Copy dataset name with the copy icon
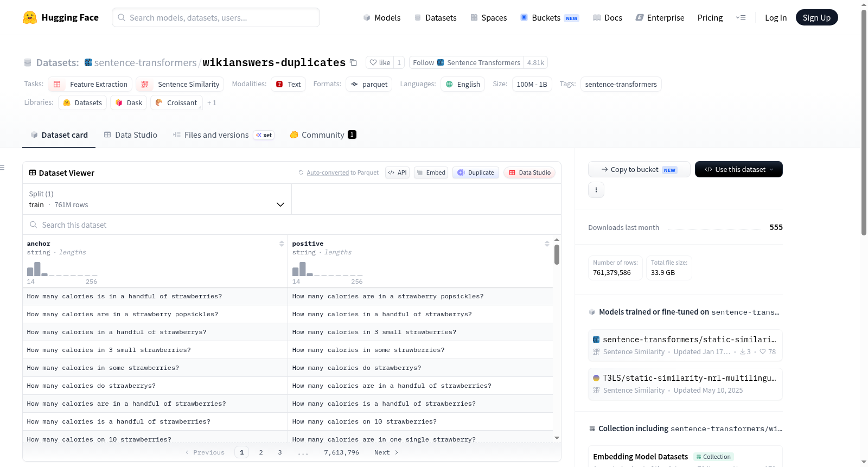Viewport: 868px width, 467px height. coord(353,62)
